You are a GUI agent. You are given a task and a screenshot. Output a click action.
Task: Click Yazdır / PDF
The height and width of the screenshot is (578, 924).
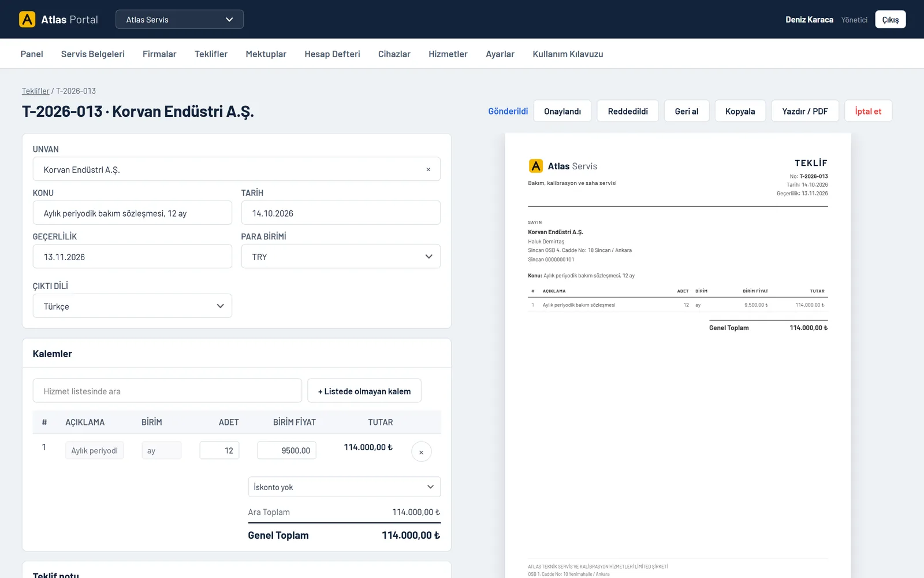coord(805,111)
